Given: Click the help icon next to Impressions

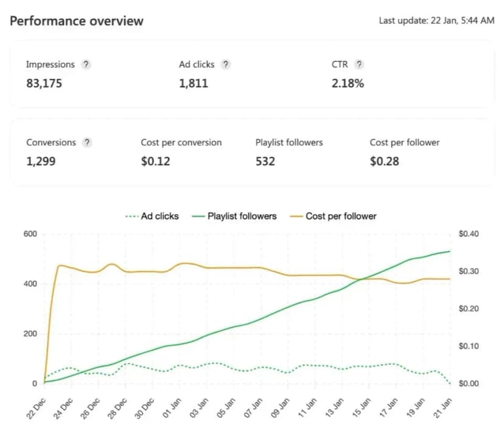Looking at the screenshot, I should [x=86, y=64].
